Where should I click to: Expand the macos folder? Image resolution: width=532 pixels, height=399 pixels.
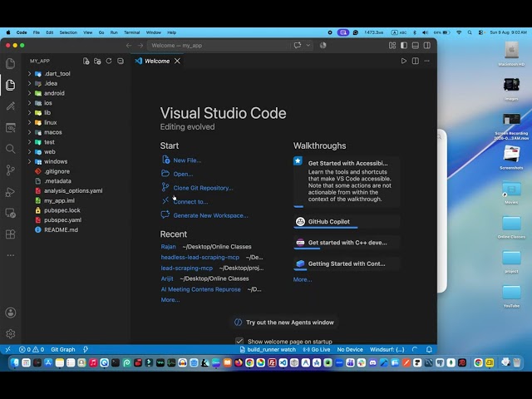[30, 132]
